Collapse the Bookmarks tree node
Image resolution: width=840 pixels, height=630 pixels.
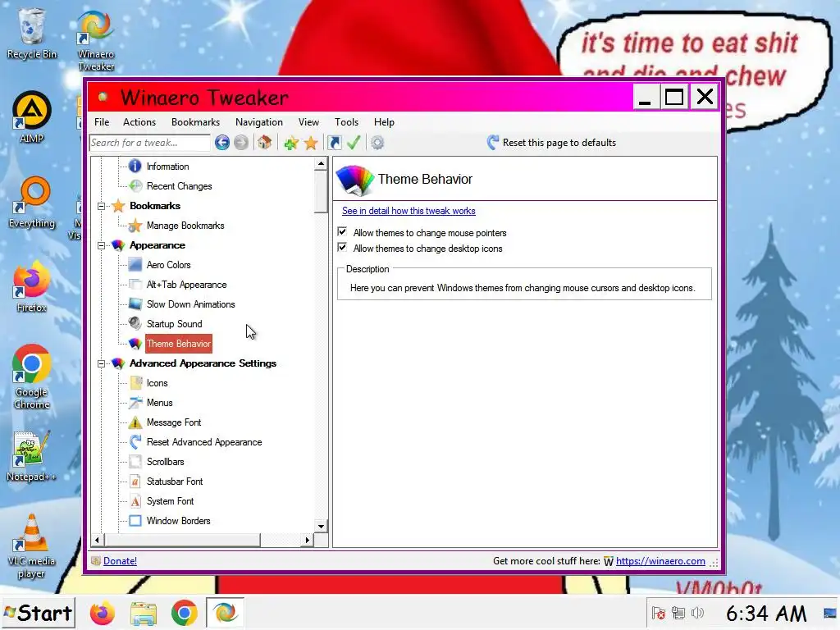[x=101, y=206]
